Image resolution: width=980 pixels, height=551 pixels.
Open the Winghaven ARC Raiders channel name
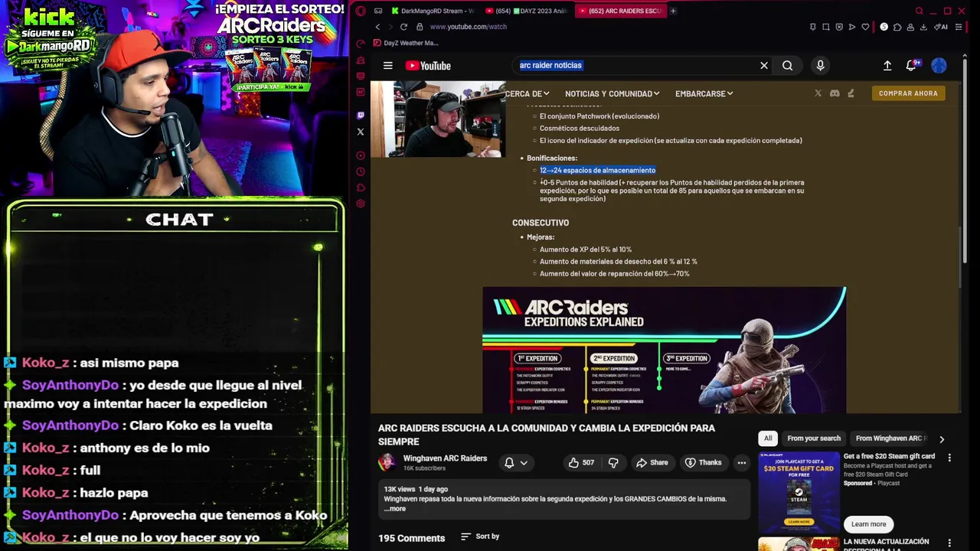click(x=445, y=458)
